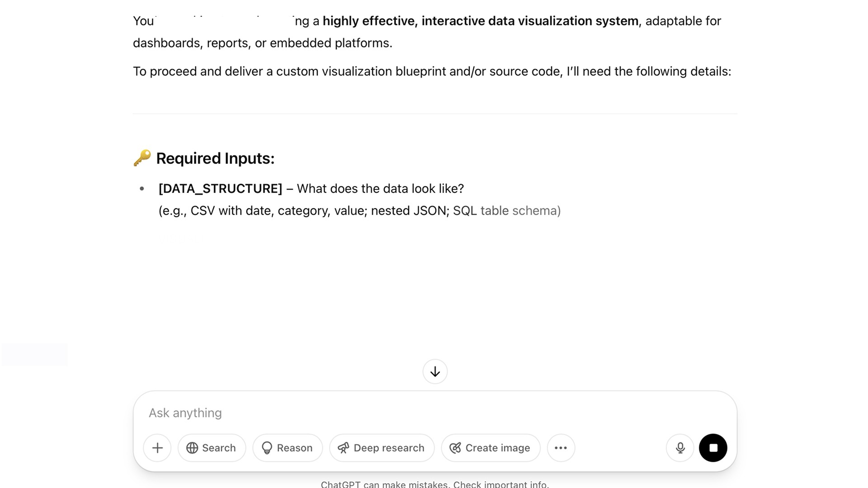Click the lightbulb icon on Reason

click(267, 448)
